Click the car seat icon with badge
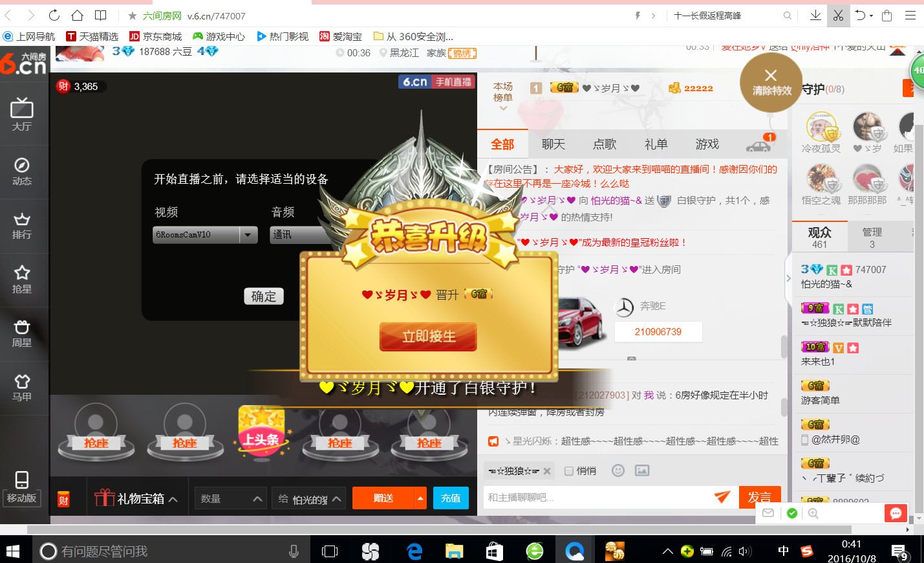Viewport: 924px width, 563px height. (x=759, y=144)
